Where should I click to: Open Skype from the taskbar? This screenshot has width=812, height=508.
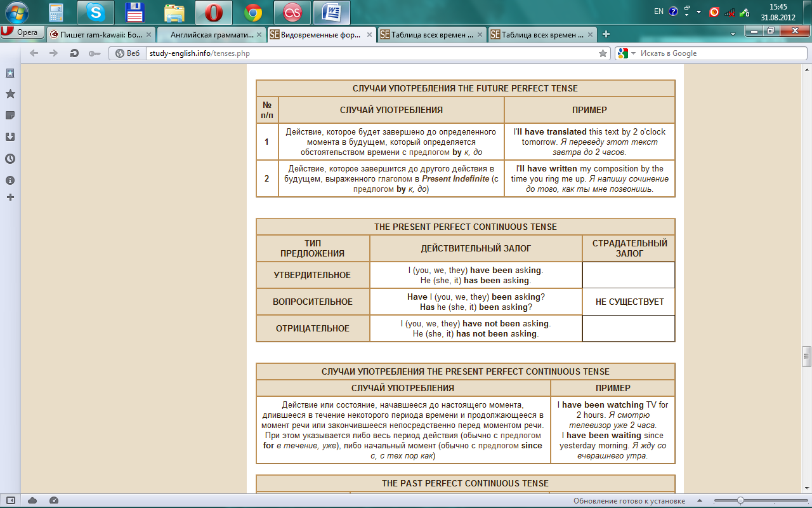[95, 12]
